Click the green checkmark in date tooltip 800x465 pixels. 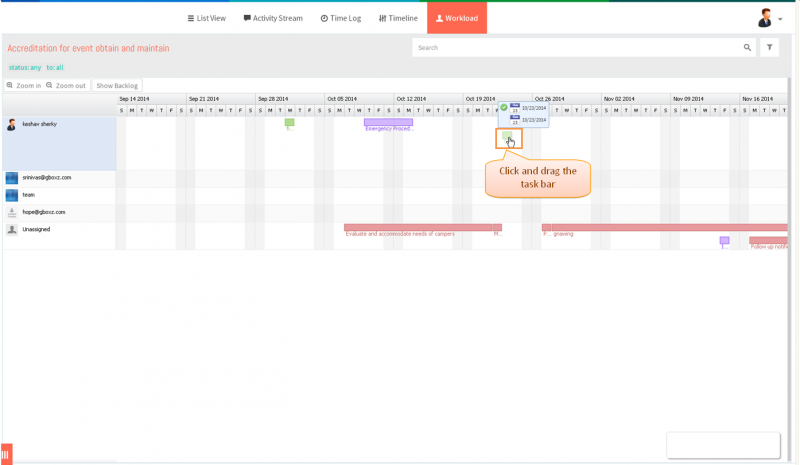[x=504, y=107]
